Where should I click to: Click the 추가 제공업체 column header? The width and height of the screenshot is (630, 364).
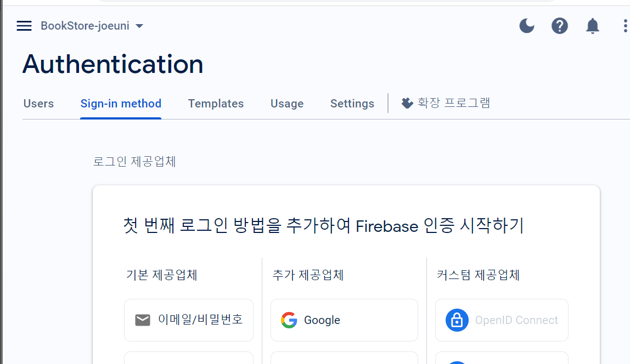tap(308, 275)
